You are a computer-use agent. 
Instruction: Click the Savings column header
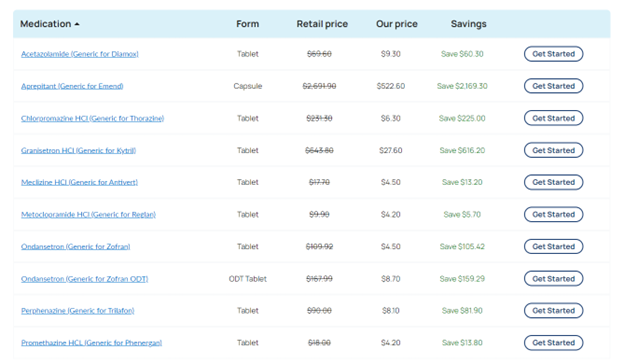[x=468, y=24]
